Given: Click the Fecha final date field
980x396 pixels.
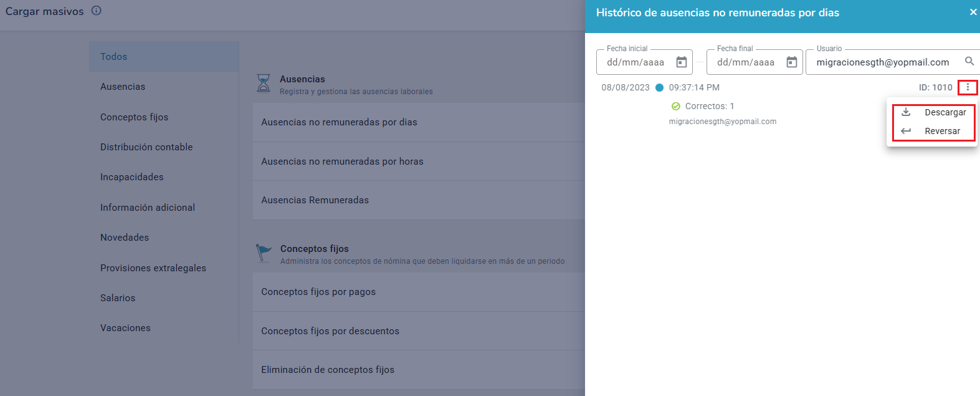Looking at the screenshot, I should [x=754, y=62].
